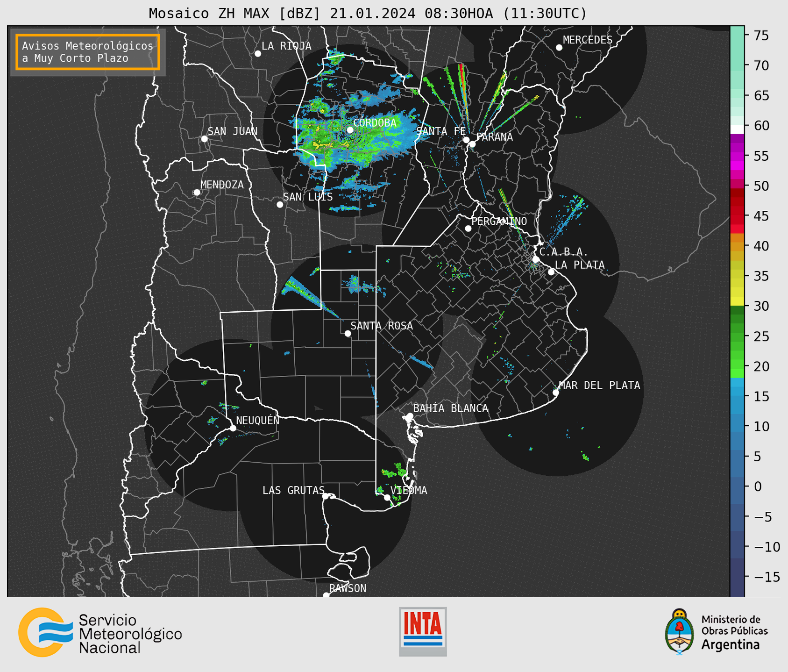Select the BAHÍA BLANCA city marker
The image size is (788, 672).
click(x=410, y=416)
